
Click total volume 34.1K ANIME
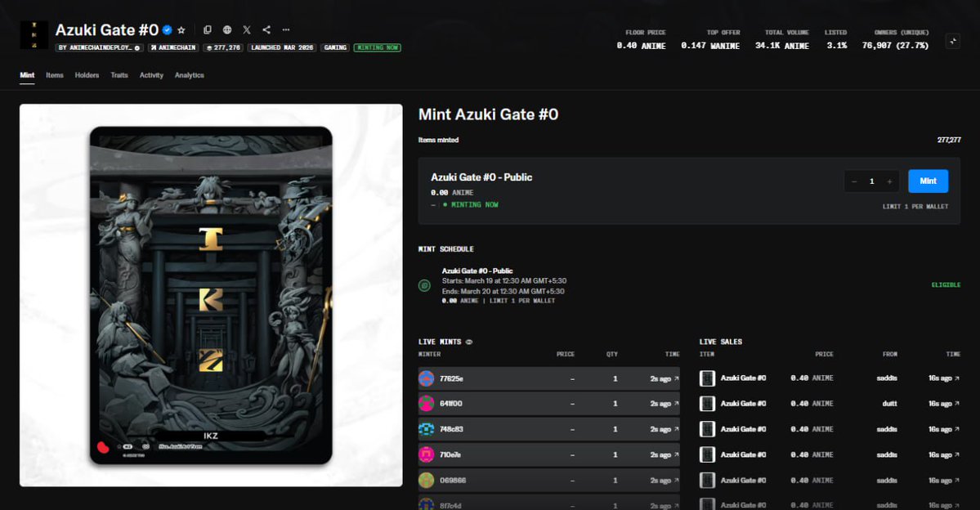[x=782, y=46]
